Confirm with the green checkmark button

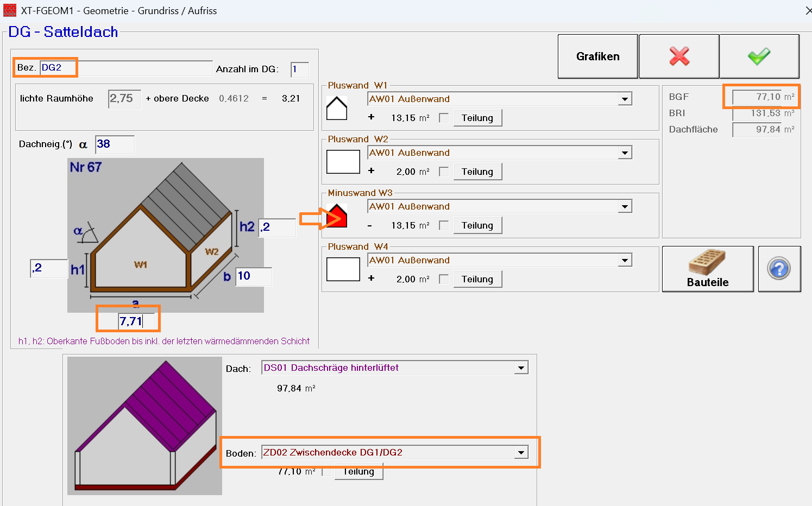(x=759, y=56)
